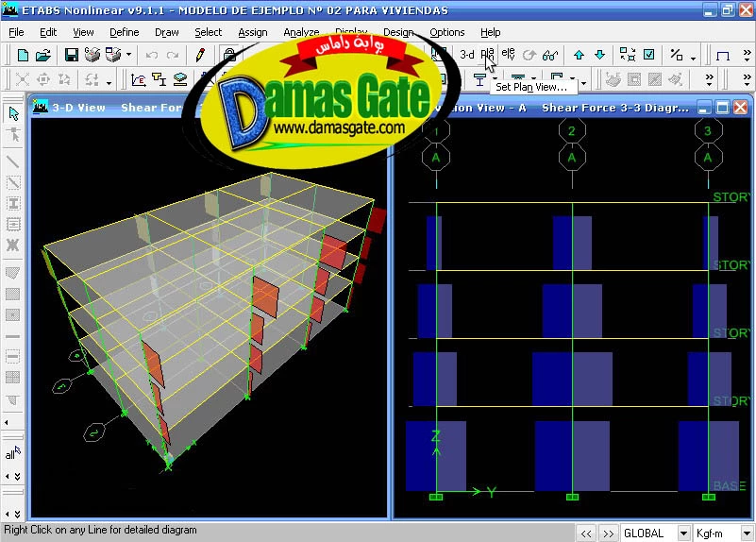Select the Create Secondary Beams tool

click(x=13, y=224)
